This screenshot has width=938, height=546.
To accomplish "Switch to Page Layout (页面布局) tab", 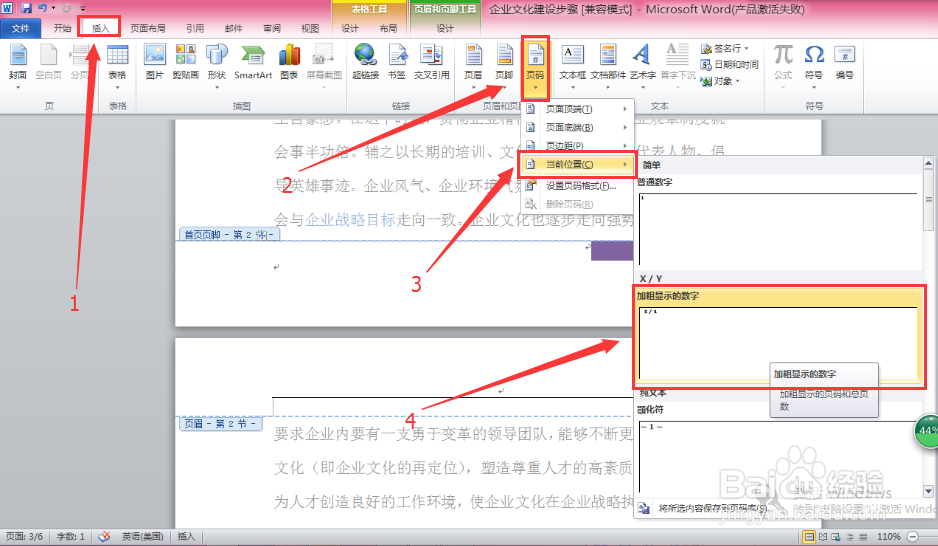I will tap(148, 28).
